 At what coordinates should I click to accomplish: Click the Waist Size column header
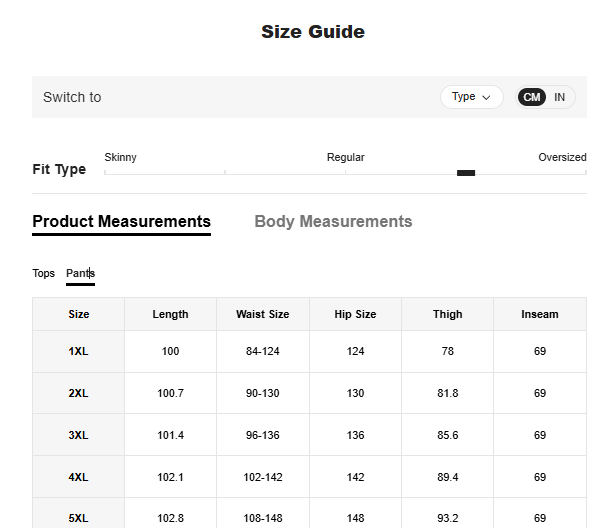tap(262, 314)
